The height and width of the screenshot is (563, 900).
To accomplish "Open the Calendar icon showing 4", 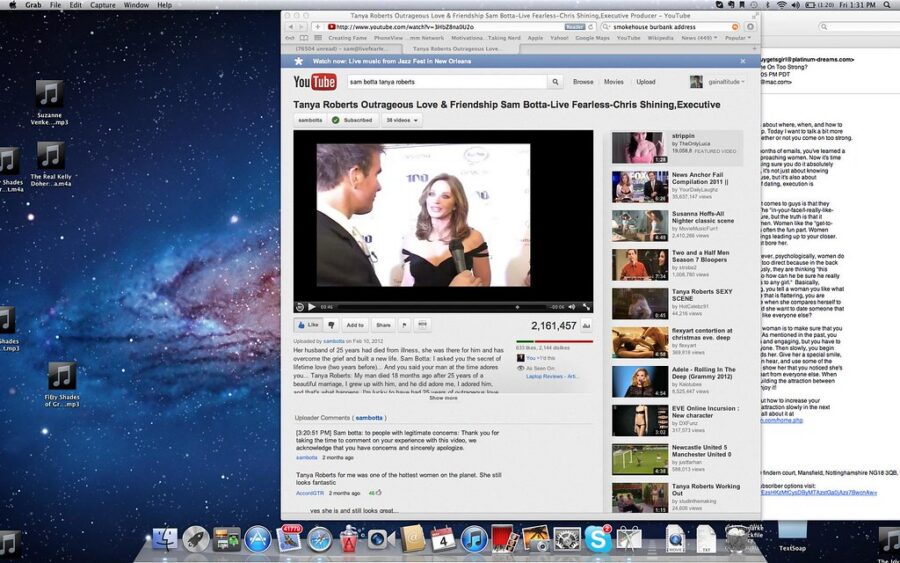I will coord(444,539).
